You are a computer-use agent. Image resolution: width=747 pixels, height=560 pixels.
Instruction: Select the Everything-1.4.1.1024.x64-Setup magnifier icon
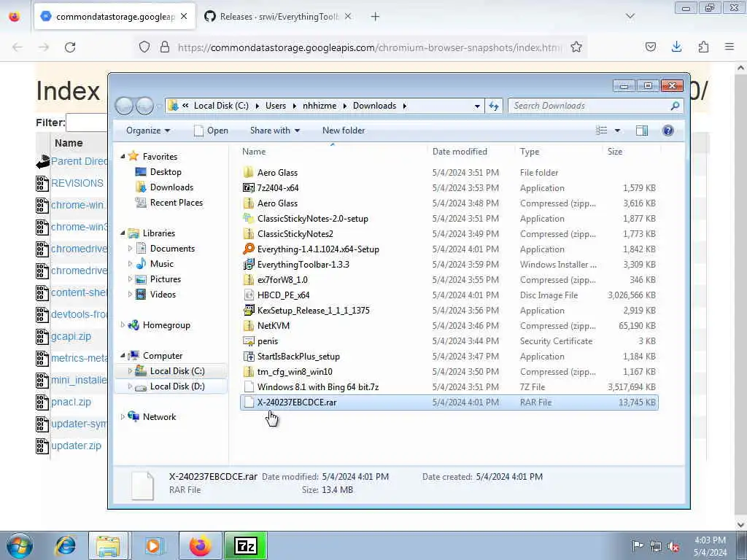click(248, 249)
